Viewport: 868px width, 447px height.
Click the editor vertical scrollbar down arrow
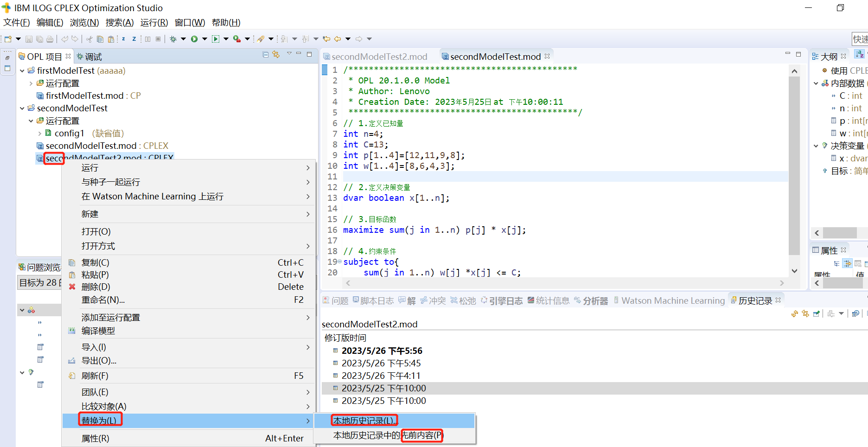[794, 271]
